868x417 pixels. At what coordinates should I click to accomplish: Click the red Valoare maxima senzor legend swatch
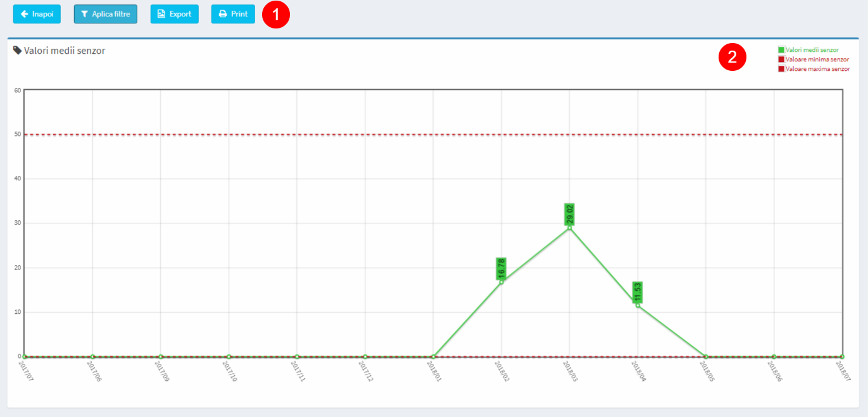point(781,68)
